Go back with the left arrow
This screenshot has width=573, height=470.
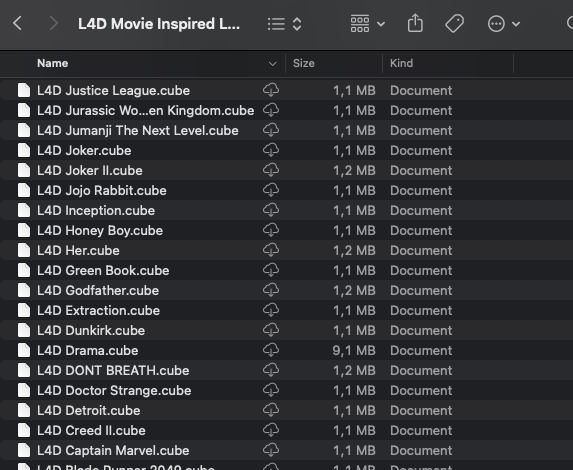17,24
